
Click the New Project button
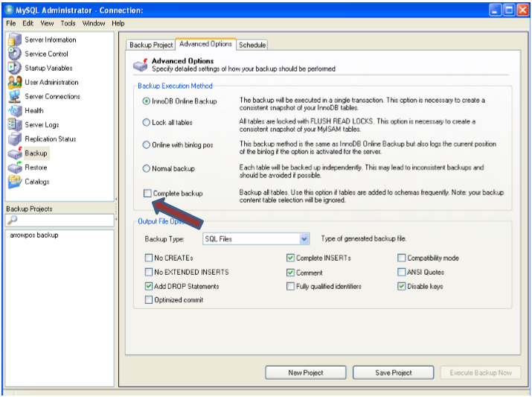click(x=306, y=373)
